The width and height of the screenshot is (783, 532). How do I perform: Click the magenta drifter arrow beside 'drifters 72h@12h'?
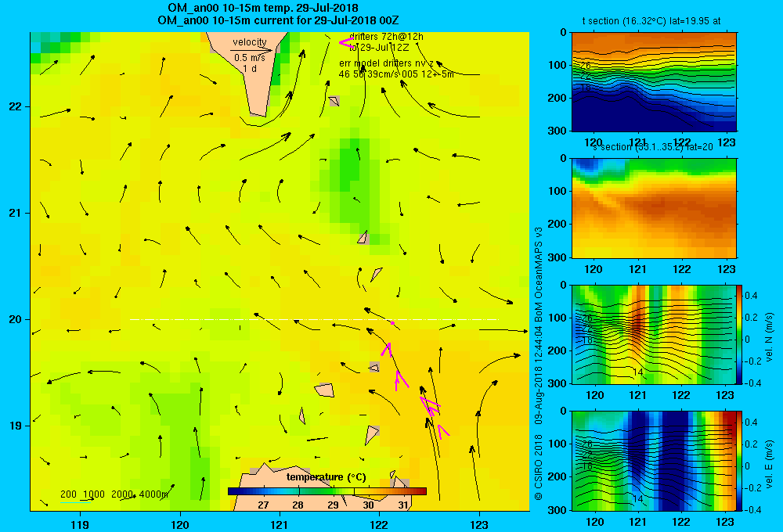click(x=346, y=42)
